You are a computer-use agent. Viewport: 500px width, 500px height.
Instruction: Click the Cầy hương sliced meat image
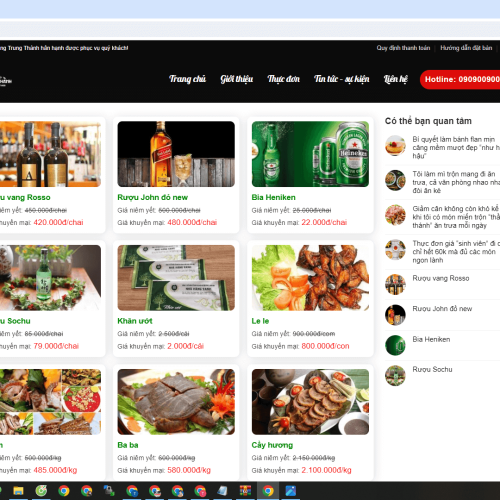(x=310, y=402)
